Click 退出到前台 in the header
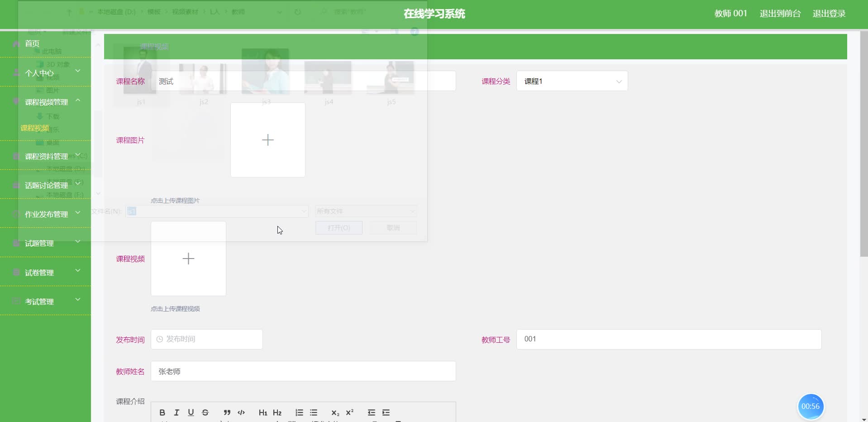This screenshot has height=422, width=868. 780,14
